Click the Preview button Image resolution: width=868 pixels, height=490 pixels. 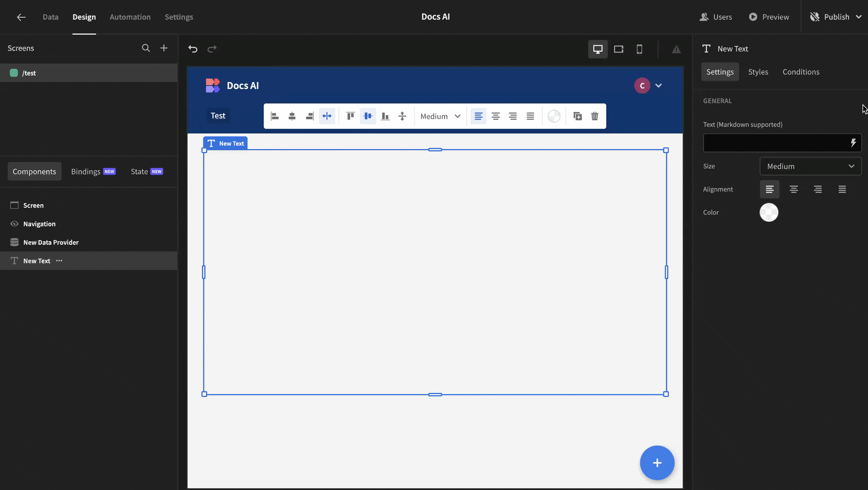(769, 17)
